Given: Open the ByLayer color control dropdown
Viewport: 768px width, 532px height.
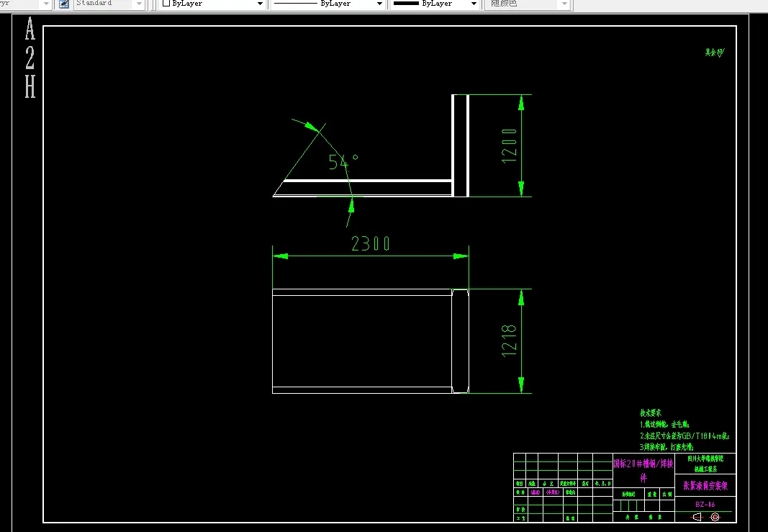Looking at the screenshot, I should pyautogui.click(x=213, y=4).
